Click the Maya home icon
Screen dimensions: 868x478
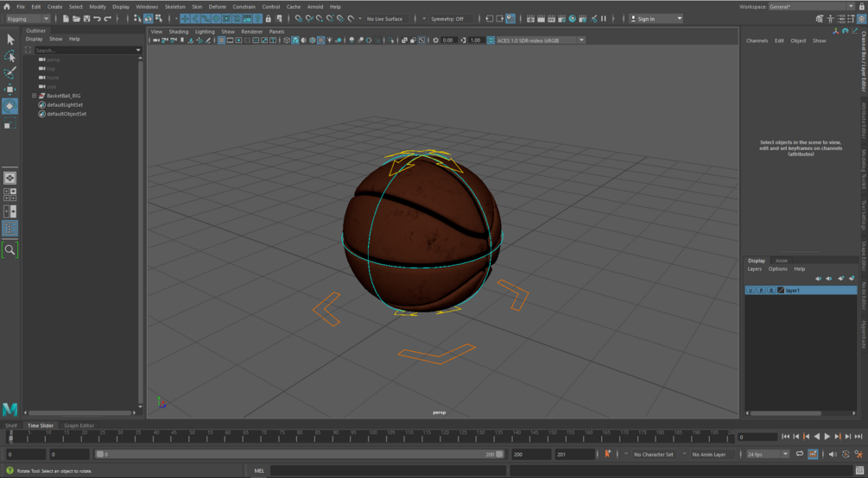tap(7, 7)
